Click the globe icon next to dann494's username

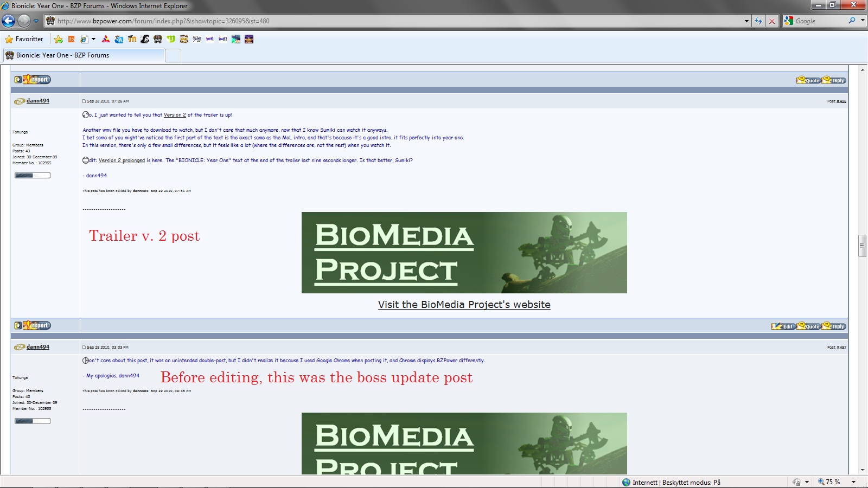click(x=18, y=100)
